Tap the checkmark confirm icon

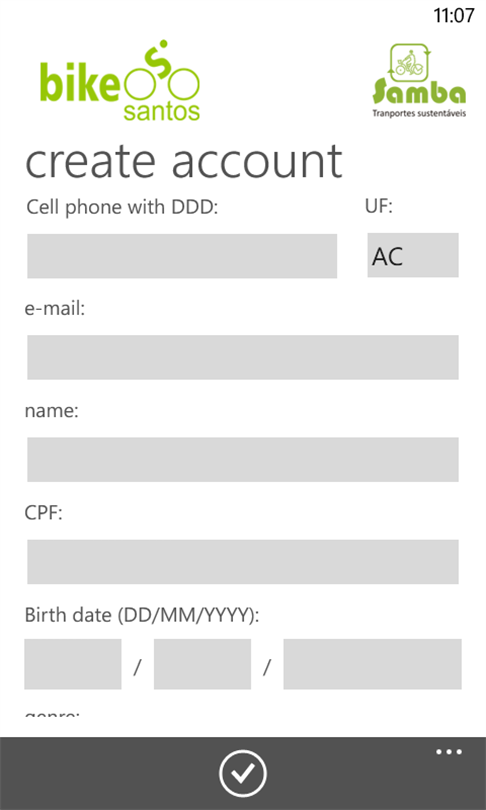[243, 773]
